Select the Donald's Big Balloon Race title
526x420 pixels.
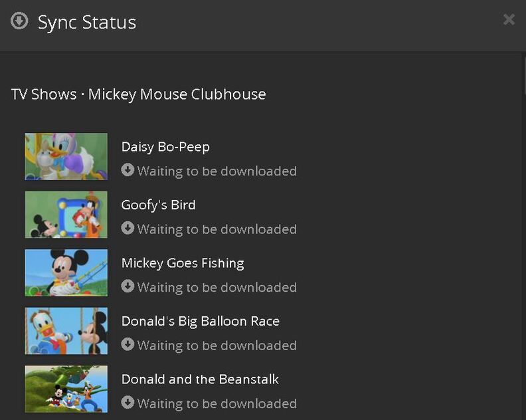201,321
